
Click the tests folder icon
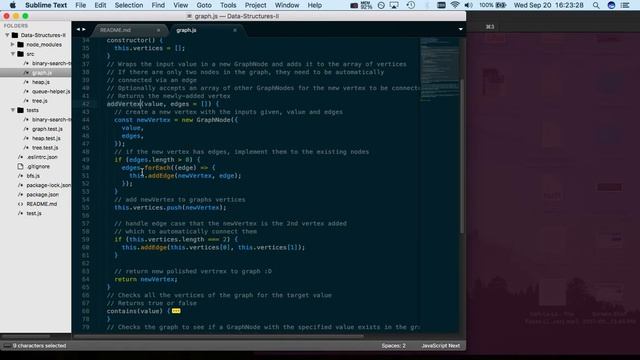[20, 110]
